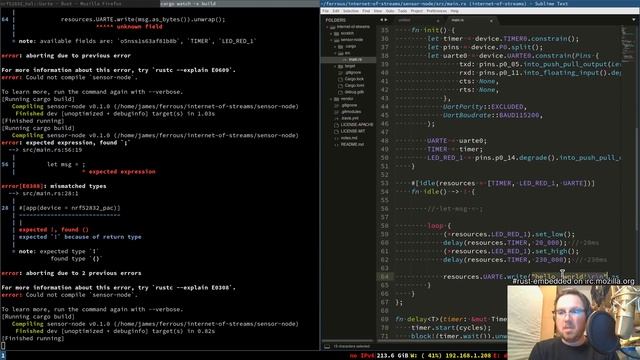Click the 'loop {' keyword on line 58
The height and width of the screenshot is (360, 640).
(x=439, y=226)
